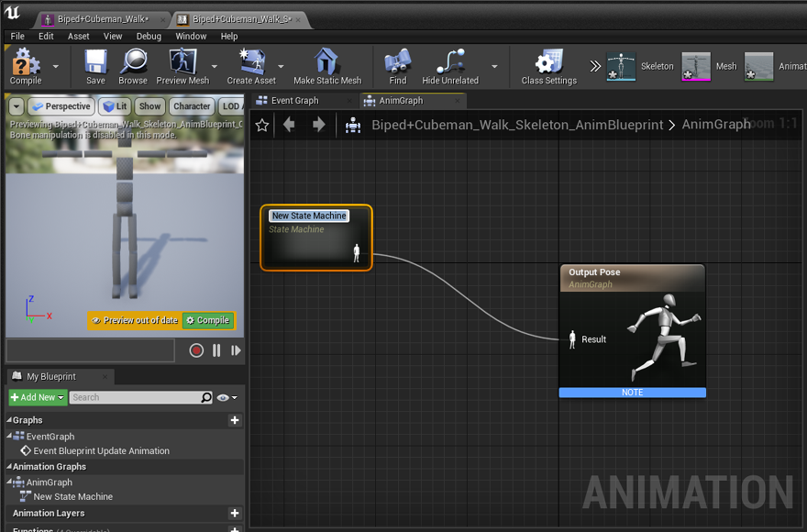Step the preview forward one frame
807x532 pixels.
coord(236,350)
